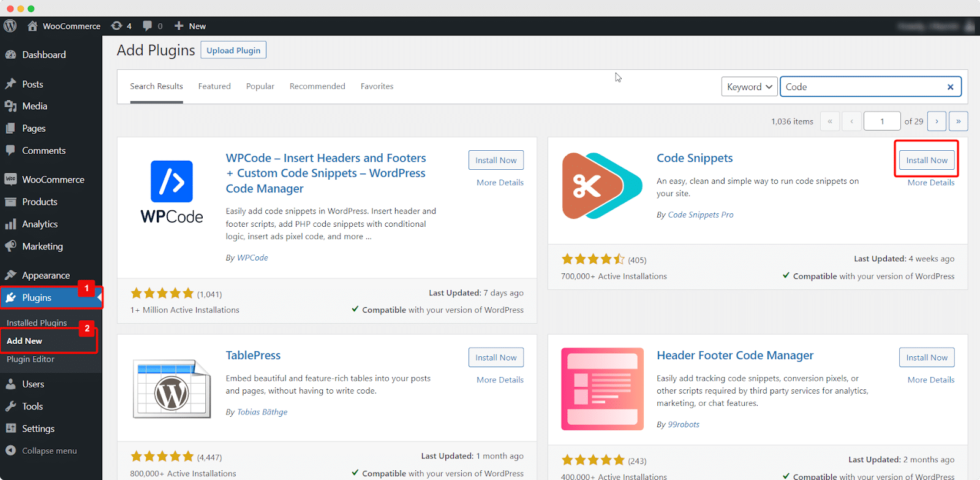
Task: Click the TablePress plugin thumbnail
Action: pyautogui.click(x=171, y=389)
